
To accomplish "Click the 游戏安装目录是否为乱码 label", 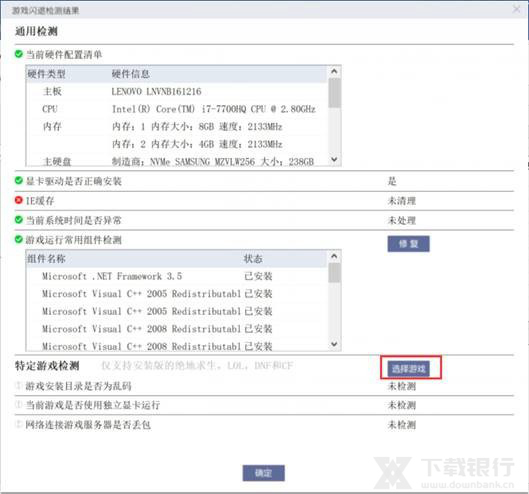I will coord(79,386).
